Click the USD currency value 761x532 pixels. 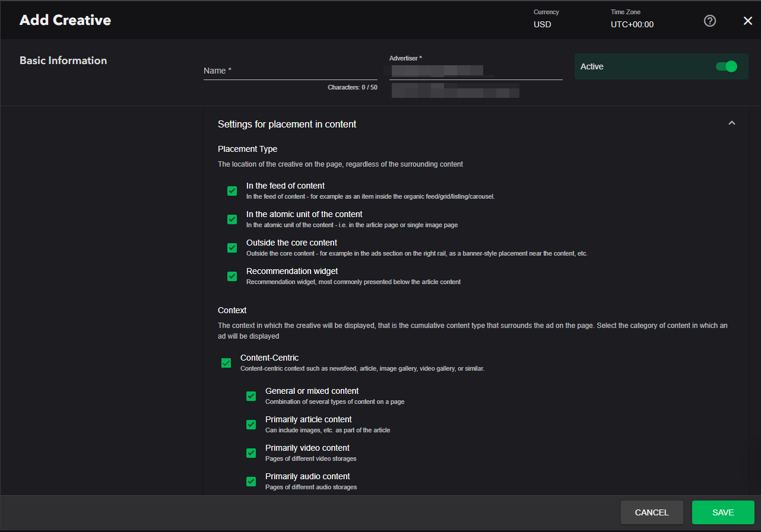(x=542, y=24)
